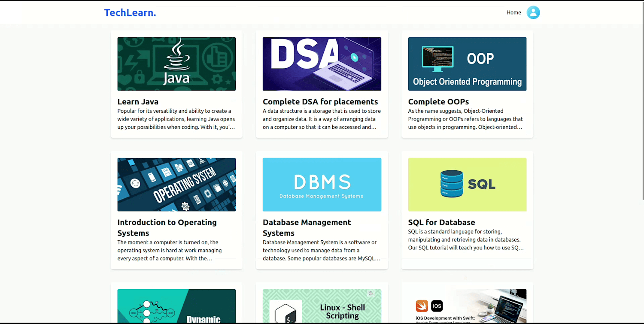Go to the Home navigation link
Image resolution: width=644 pixels, height=324 pixels.
[513, 12]
